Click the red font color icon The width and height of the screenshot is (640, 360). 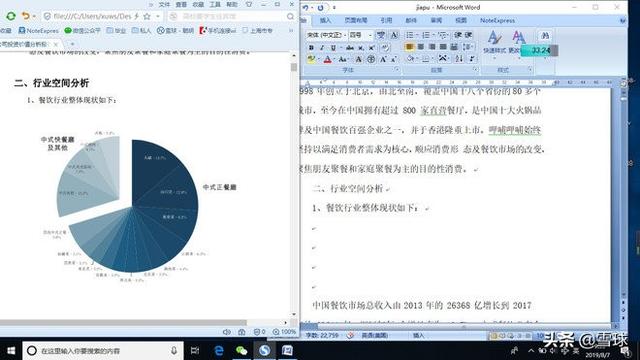click(327, 60)
